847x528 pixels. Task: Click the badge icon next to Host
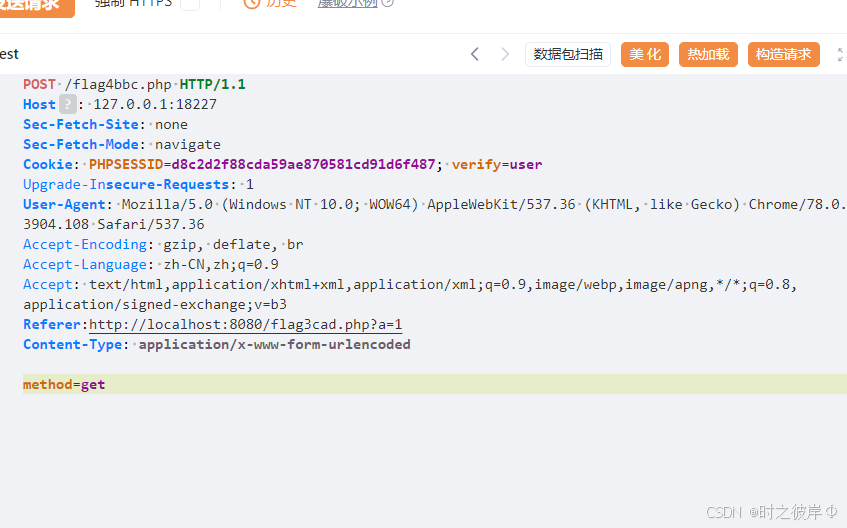(x=67, y=104)
